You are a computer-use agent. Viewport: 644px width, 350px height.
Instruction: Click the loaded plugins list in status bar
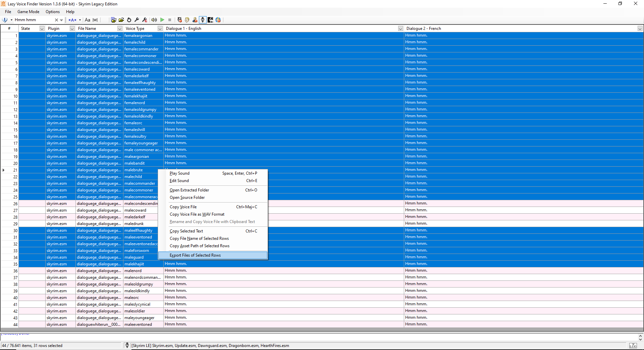(x=210, y=346)
